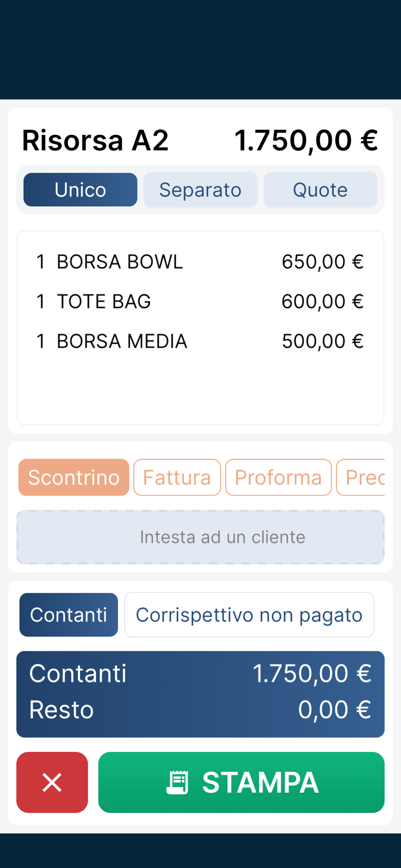This screenshot has width=401, height=868.
Task: Tap the Risorsa A2 title
Action: click(x=95, y=140)
